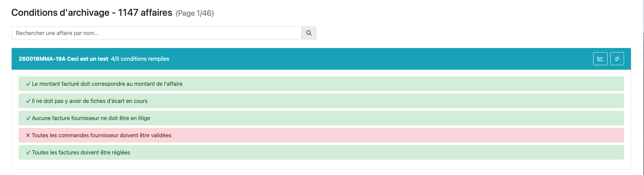Select 'Il ne doit pas y avoir de fiches d'écart' text
Screen dimensions: 644x175
[x=90, y=101]
